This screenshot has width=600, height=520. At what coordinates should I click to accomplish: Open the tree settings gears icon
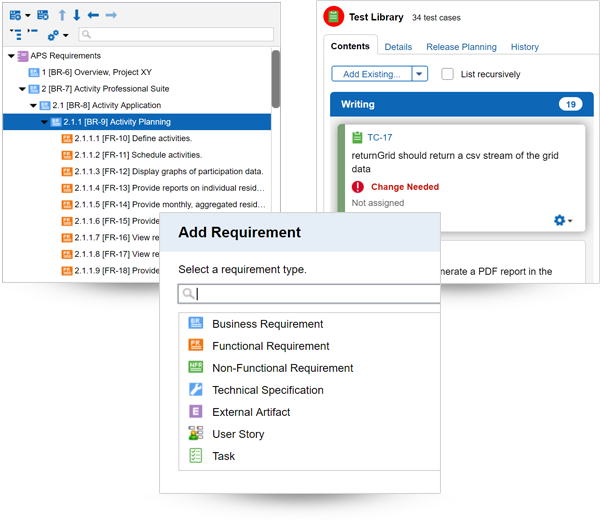pos(53,35)
